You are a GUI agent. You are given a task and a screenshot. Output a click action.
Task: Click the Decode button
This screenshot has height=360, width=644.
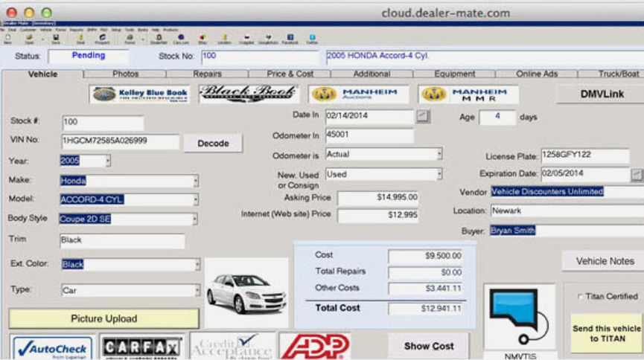213,143
